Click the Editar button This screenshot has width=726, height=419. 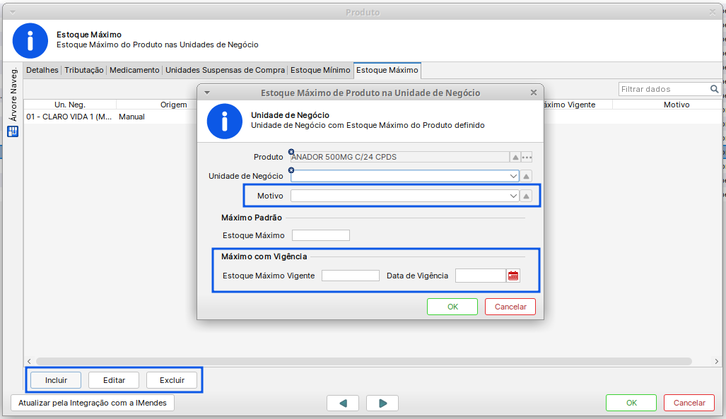[x=114, y=380]
